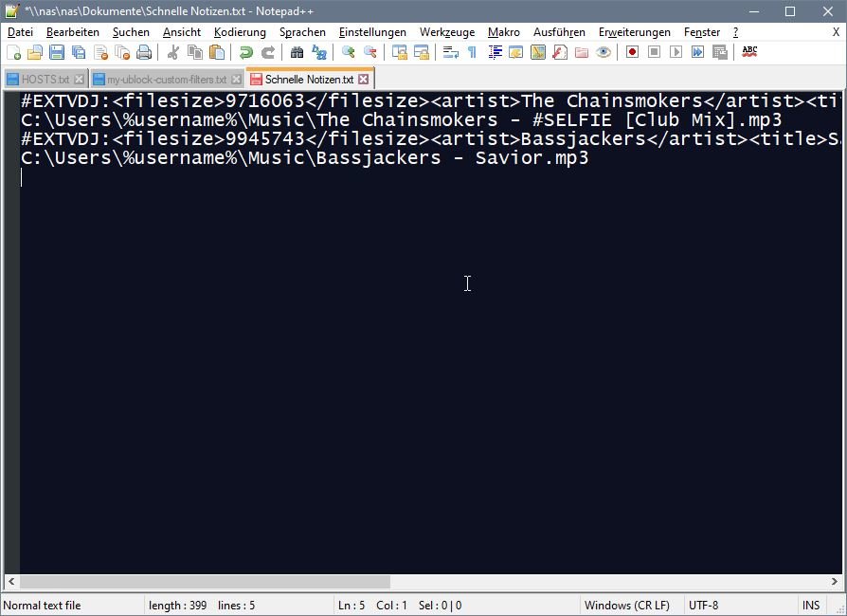
Task: Close the HOSTS.txt tab
Action: point(79,80)
